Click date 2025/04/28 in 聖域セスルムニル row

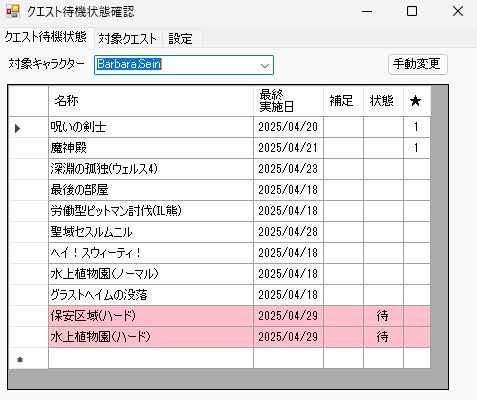click(x=288, y=232)
